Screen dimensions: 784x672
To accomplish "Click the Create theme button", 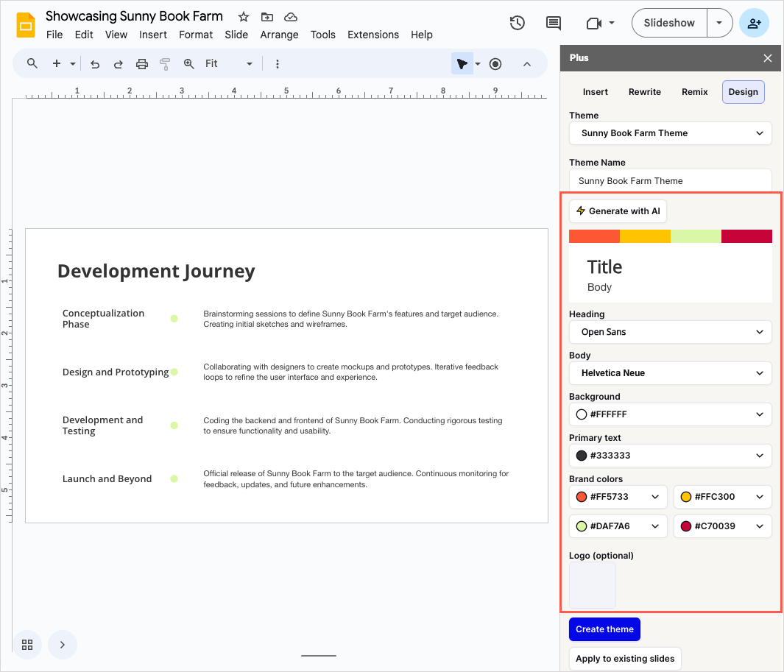I will click(x=604, y=629).
